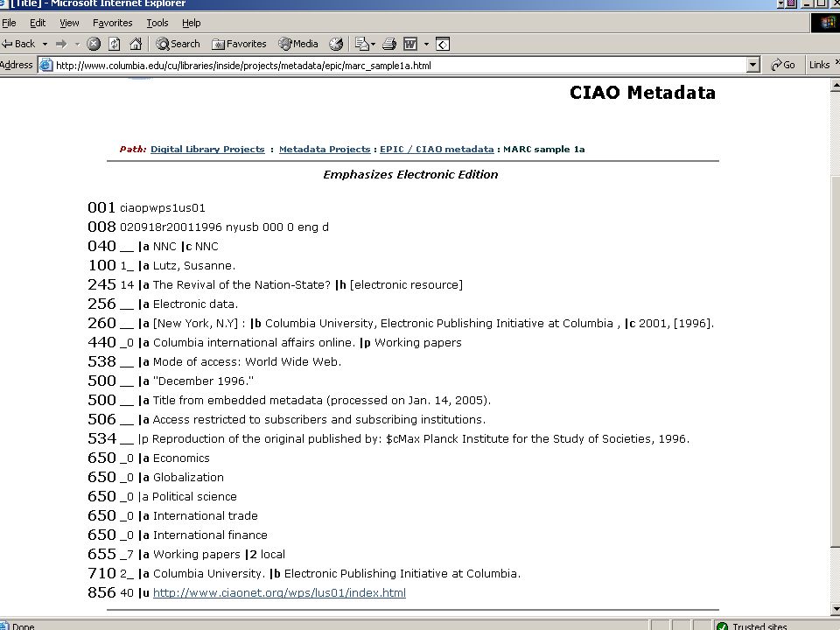
Task: Click the CIAO Metadata heading
Action: click(x=642, y=93)
